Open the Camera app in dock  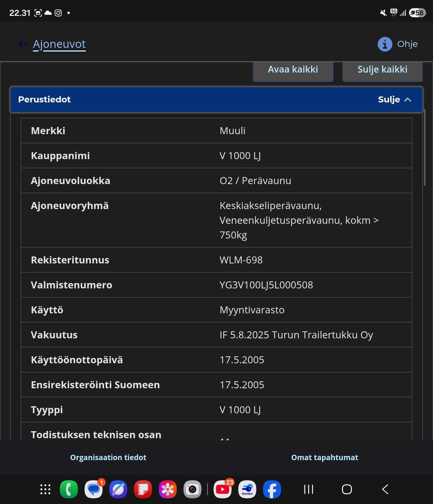(x=192, y=489)
